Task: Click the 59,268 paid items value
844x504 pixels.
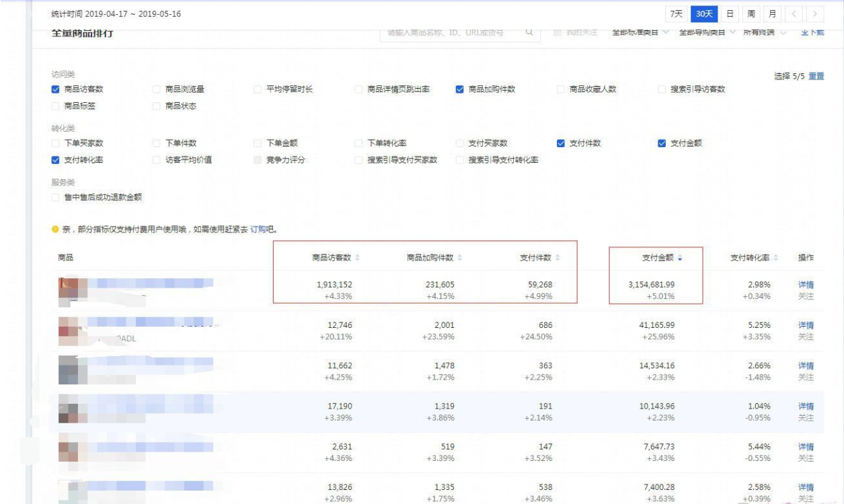Action: pyautogui.click(x=539, y=285)
